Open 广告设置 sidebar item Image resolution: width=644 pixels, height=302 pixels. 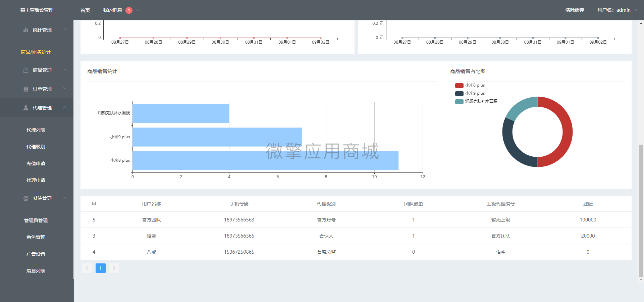(x=36, y=254)
